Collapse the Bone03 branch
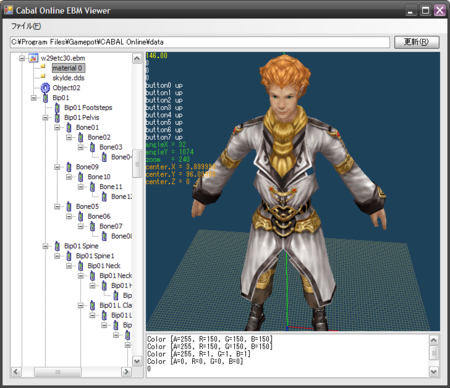This screenshot has width=450, height=388. [81, 147]
